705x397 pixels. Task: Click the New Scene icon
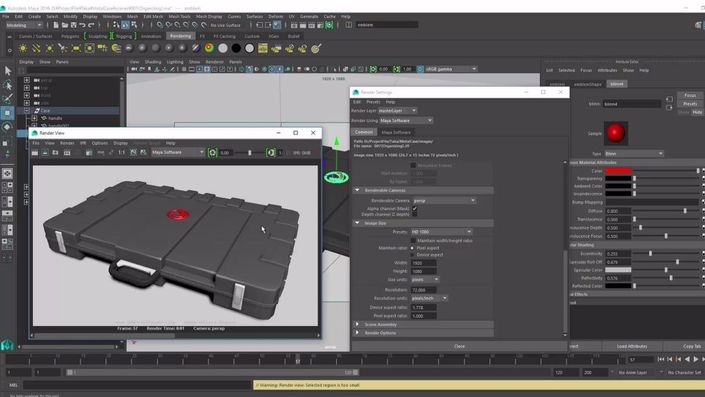56,25
